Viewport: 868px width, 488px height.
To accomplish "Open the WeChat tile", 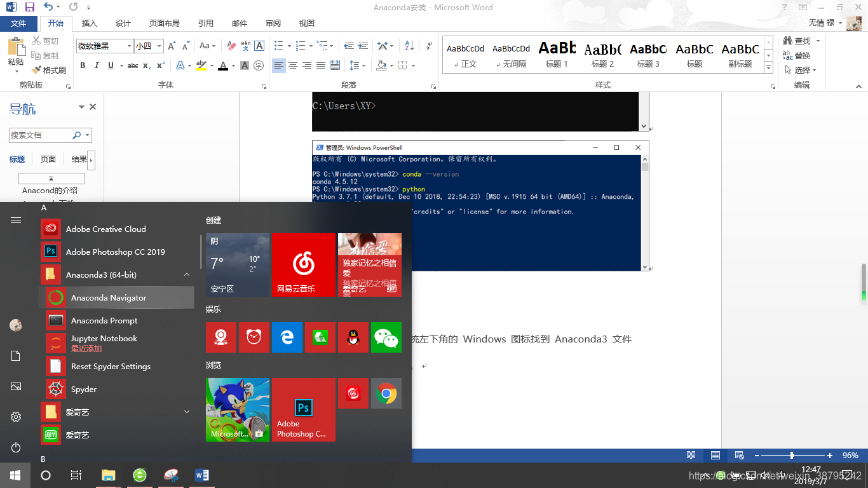I will (x=386, y=337).
